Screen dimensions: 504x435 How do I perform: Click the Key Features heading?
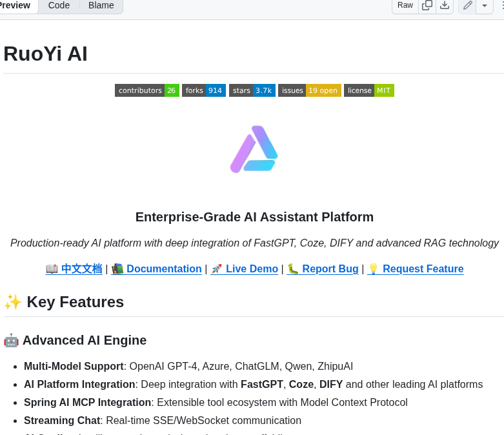pyautogui.click(x=64, y=302)
